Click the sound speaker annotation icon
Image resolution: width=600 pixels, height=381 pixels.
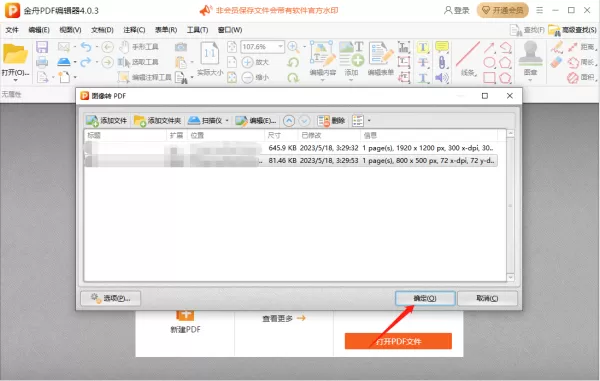click(x=442, y=78)
